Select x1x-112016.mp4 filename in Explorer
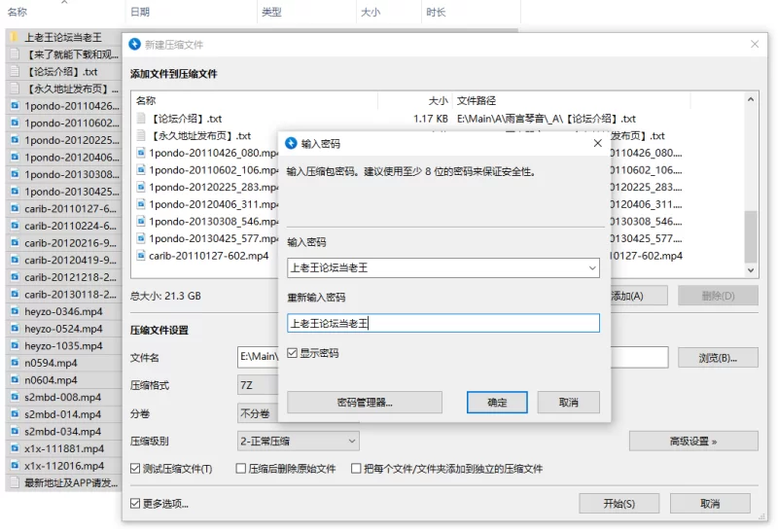 [x=64, y=466]
